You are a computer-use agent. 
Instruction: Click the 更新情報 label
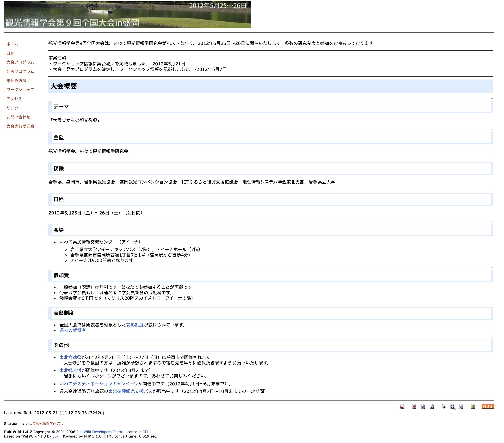pos(57,58)
